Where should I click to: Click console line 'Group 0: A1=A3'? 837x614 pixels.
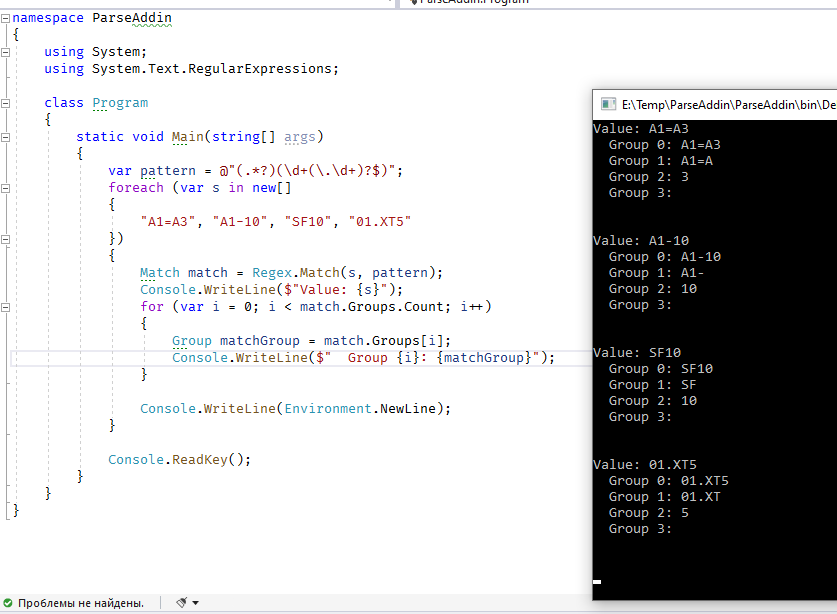pos(665,145)
